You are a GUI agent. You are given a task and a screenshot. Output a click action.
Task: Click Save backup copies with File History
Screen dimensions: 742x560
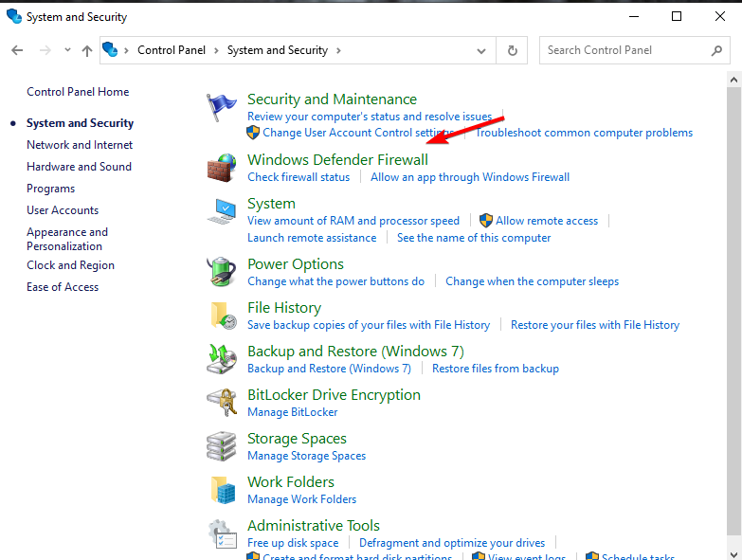tap(369, 324)
